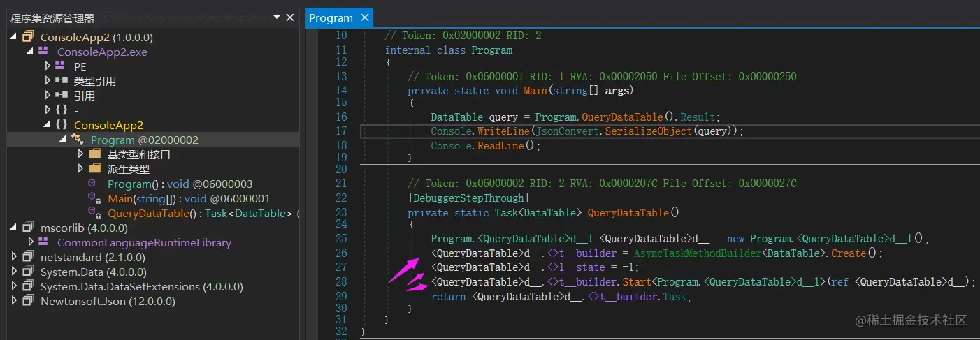This screenshot has width=980, height=340.
Task: Expand the 引用 node
Action: tap(48, 96)
